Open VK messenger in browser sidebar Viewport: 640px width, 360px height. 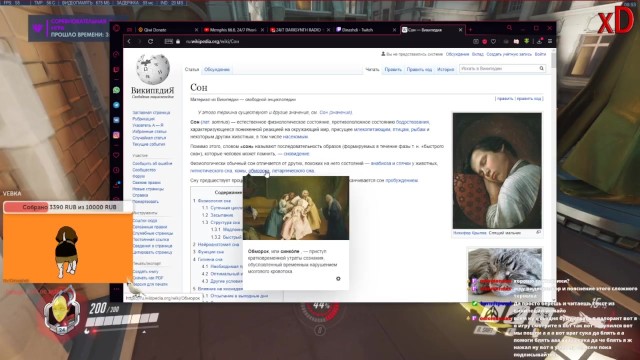click(x=116, y=120)
